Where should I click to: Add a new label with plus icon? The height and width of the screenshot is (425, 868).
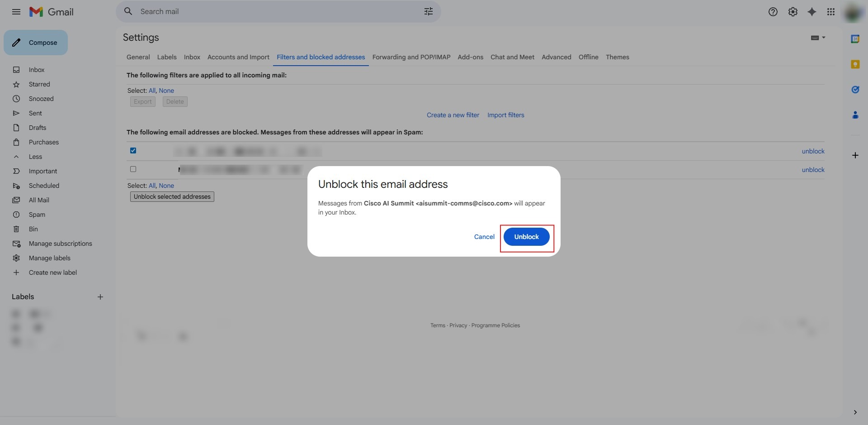100,297
